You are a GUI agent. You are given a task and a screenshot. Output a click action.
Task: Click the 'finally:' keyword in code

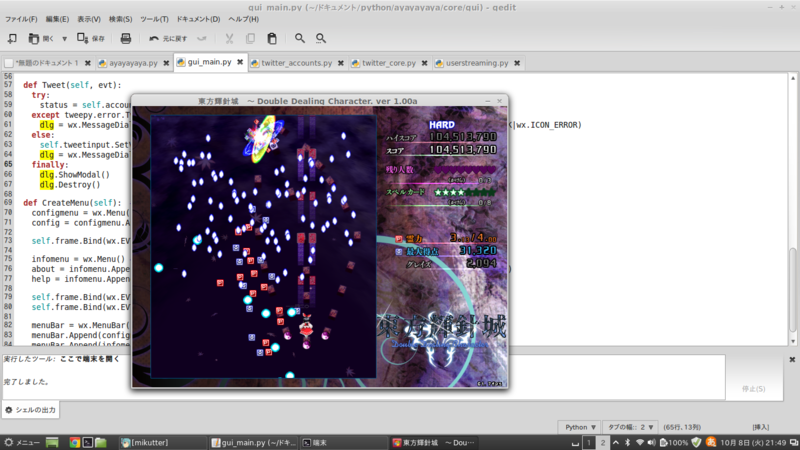point(49,165)
